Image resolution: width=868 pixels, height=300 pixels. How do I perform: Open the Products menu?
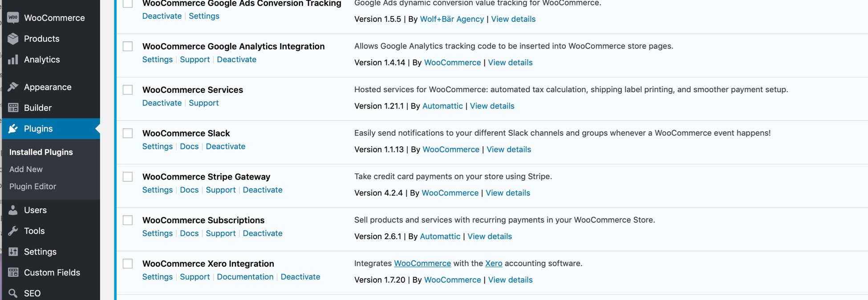(x=41, y=39)
